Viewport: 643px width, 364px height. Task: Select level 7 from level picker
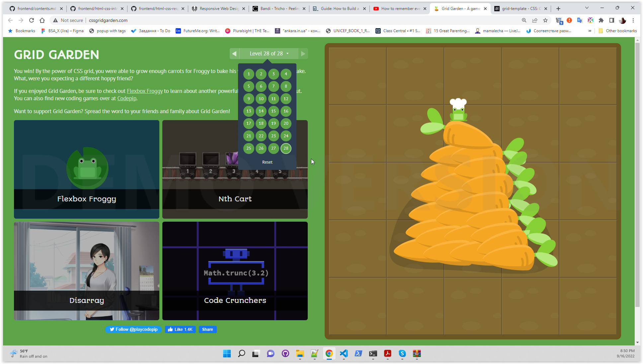273,86
